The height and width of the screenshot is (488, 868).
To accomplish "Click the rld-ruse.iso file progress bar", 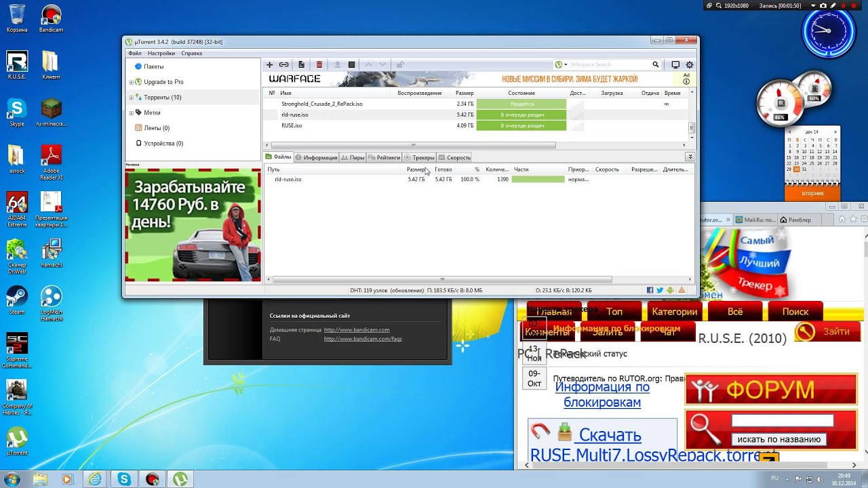I will click(538, 180).
